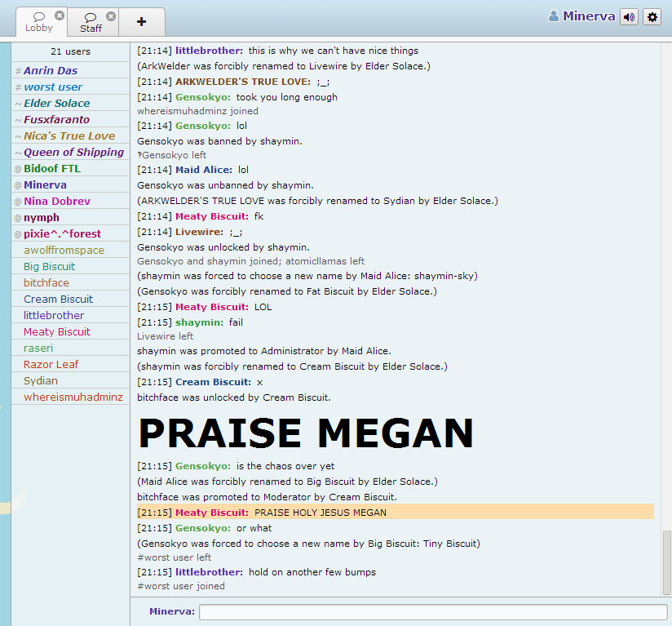Image resolution: width=672 pixels, height=626 pixels.
Task: Close the Lobby tab
Action: (x=60, y=16)
